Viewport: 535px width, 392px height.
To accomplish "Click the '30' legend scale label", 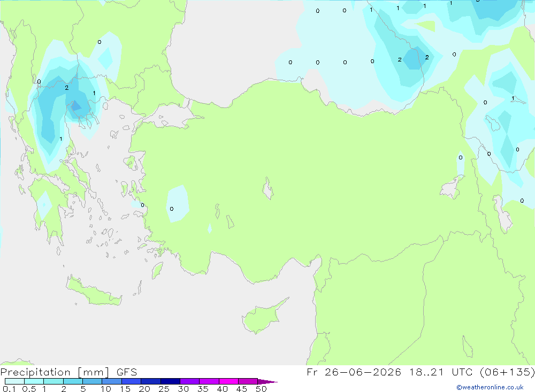I will click(183, 389).
